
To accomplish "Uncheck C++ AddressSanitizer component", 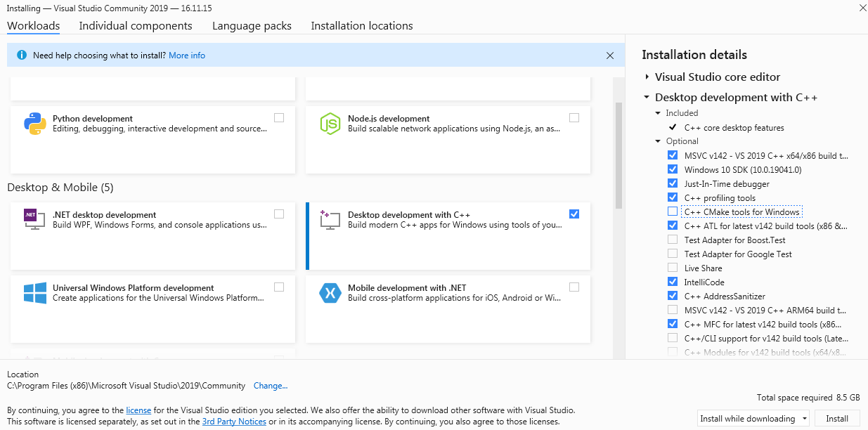I will 673,297.
